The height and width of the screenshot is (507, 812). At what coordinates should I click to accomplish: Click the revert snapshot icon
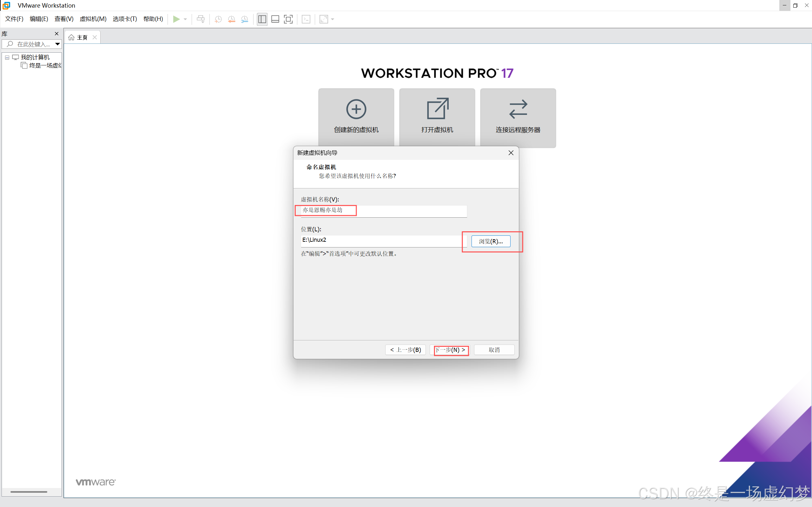[231, 19]
